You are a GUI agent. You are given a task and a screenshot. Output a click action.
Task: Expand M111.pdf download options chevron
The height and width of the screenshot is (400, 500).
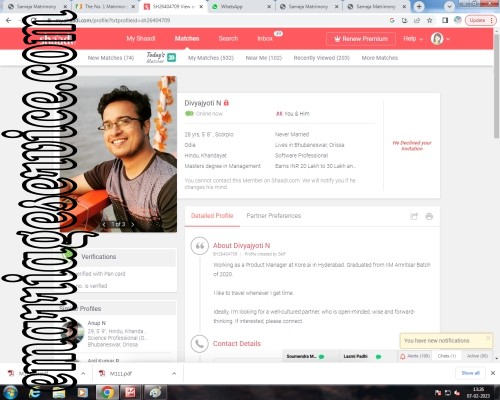point(174,374)
